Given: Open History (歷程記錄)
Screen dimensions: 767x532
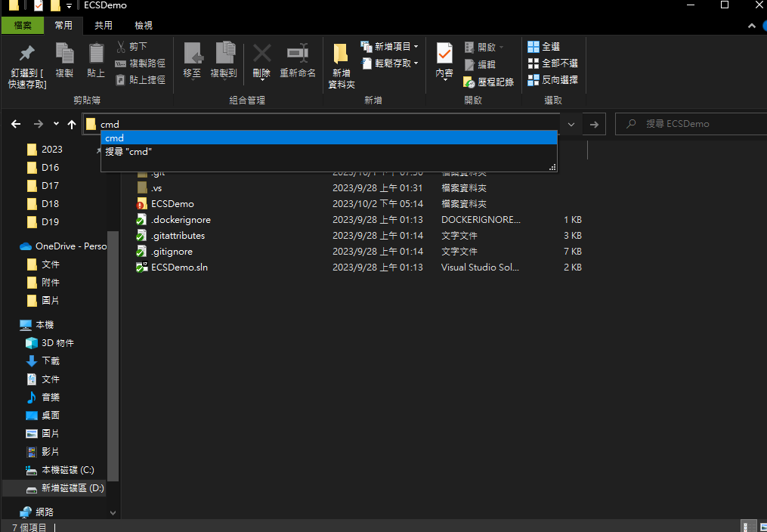Looking at the screenshot, I should click(x=488, y=82).
